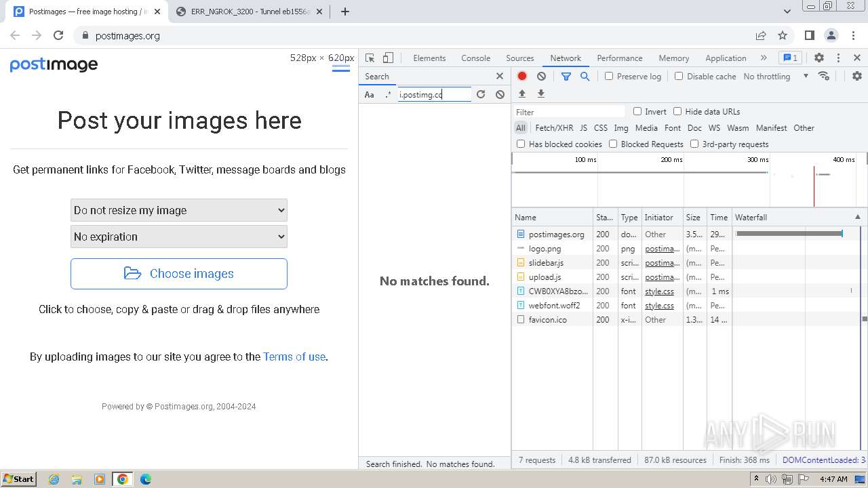This screenshot has width=868, height=488.
Task: Open a new browser tab
Action: tap(345, 12)
